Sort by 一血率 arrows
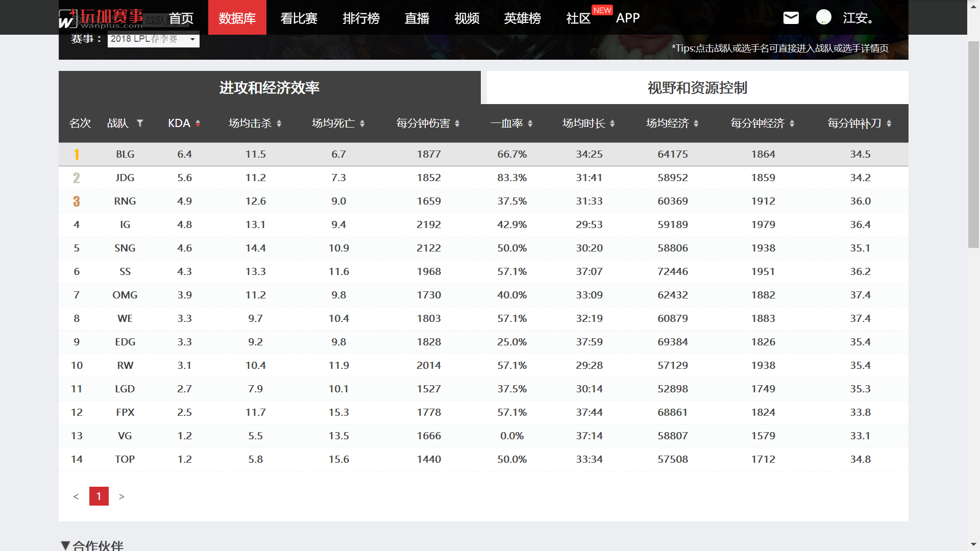 (x=530, y=123)
